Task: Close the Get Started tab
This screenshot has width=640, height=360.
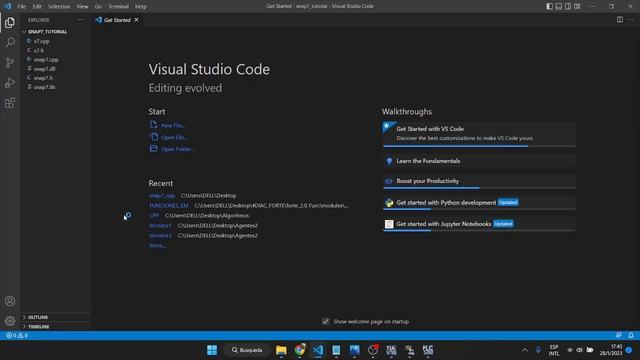Action: 136,20
